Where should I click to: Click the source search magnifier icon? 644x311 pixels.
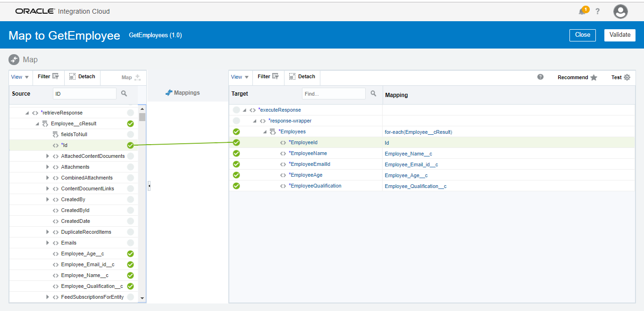coord(124,94)
